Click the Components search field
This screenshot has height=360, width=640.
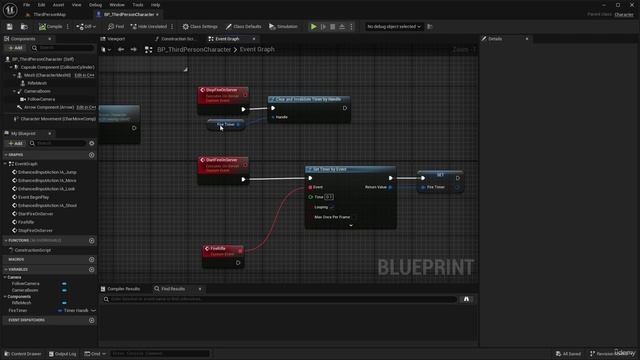pos(62,48)
